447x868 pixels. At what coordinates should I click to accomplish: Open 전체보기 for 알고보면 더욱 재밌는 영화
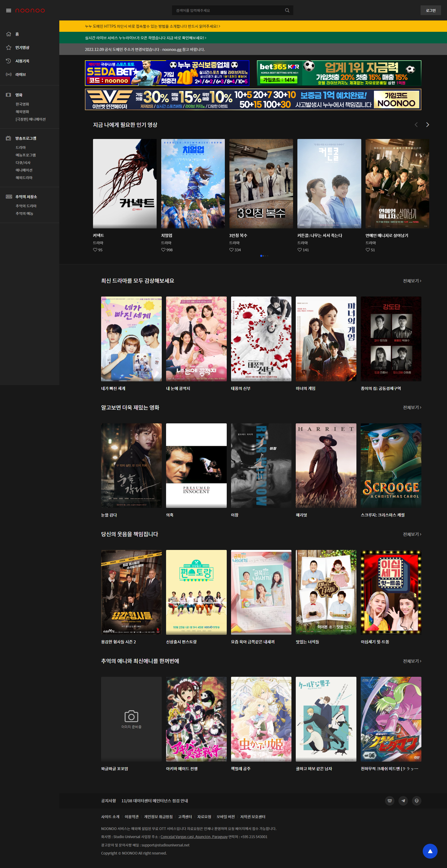point(412,407)
